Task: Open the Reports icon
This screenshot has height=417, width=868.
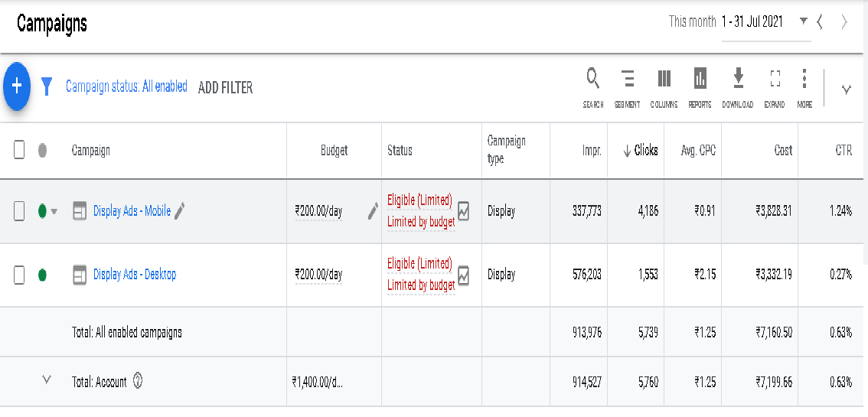Action: [700, 87]
